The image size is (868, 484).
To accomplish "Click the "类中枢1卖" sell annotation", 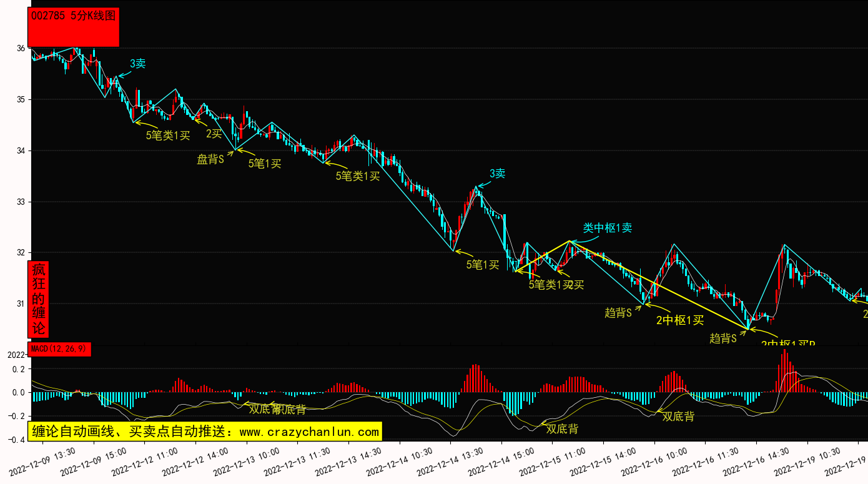I will [x=608, y=228].
